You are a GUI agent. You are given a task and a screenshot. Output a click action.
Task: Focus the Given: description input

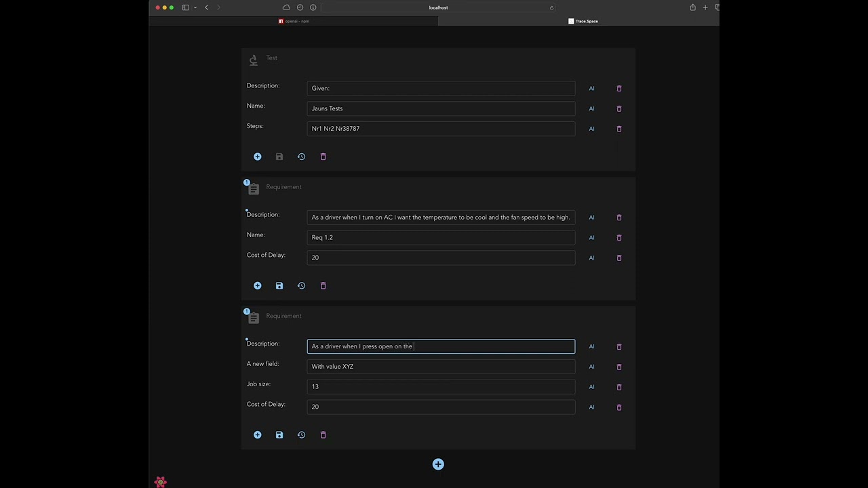[x=441, y=88]
